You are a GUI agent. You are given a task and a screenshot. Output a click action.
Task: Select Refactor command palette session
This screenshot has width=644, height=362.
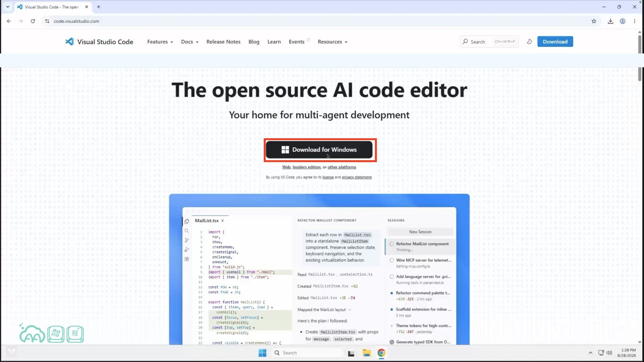coord(420,296)
